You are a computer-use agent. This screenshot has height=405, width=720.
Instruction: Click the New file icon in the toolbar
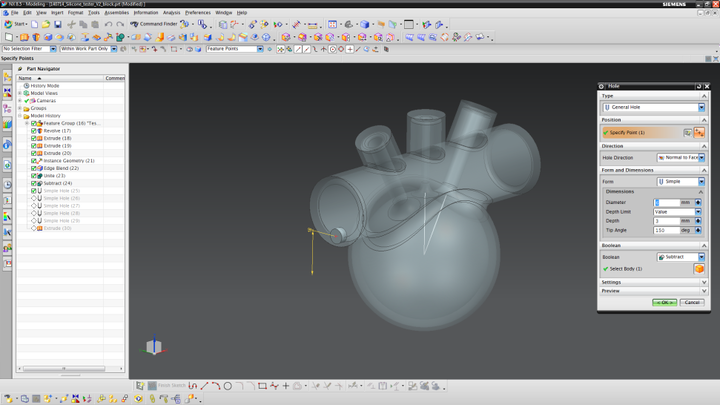point(34,24)
